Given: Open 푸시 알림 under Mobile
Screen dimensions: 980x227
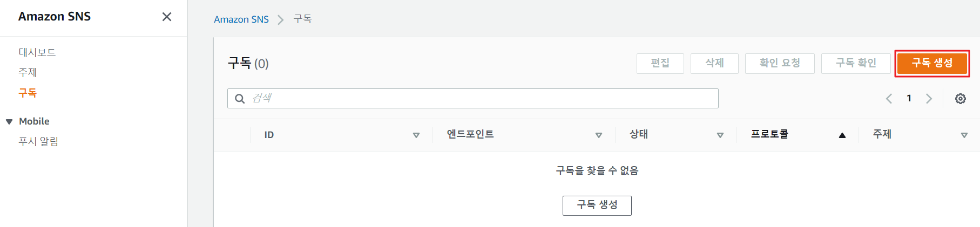Looking at the screenshot, I should [38, 141].
